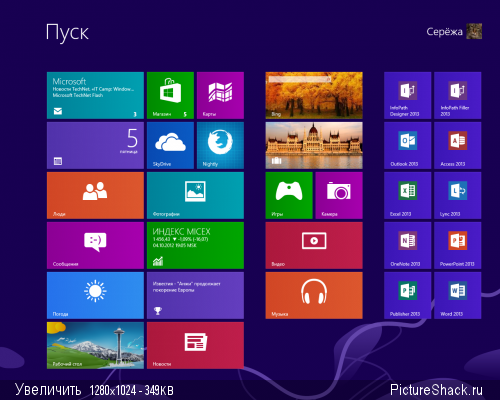Launch InfoPath Designer 2013
This screenshot has height=400, width=500.
pos(408,95)
